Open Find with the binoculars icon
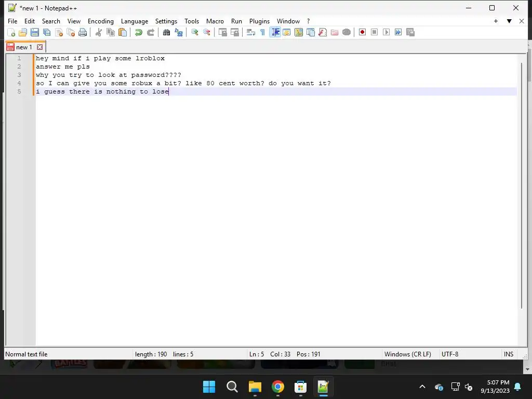 click(x=166, y=33)
